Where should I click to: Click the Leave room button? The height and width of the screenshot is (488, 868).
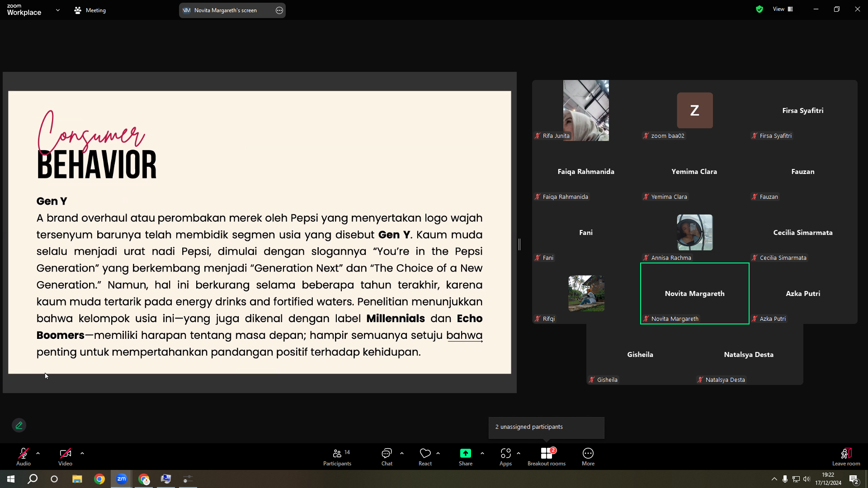846,456
